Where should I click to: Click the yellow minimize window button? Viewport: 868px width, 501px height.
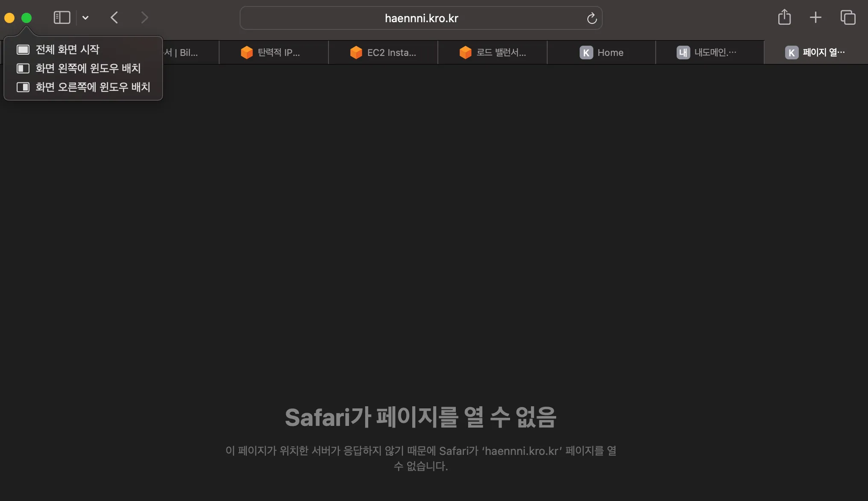point(9,18)
